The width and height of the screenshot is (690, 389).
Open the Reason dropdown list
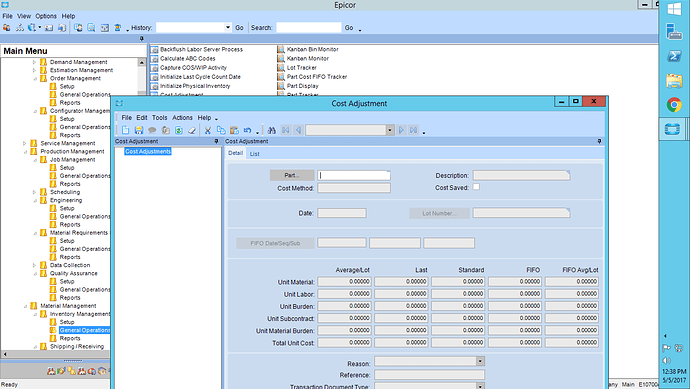click(480, 361)
